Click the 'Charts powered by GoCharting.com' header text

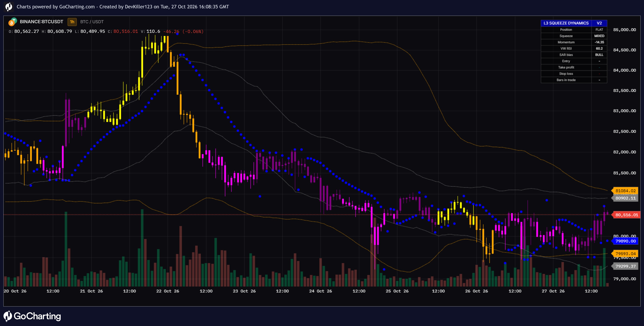[x=55, y=7]
